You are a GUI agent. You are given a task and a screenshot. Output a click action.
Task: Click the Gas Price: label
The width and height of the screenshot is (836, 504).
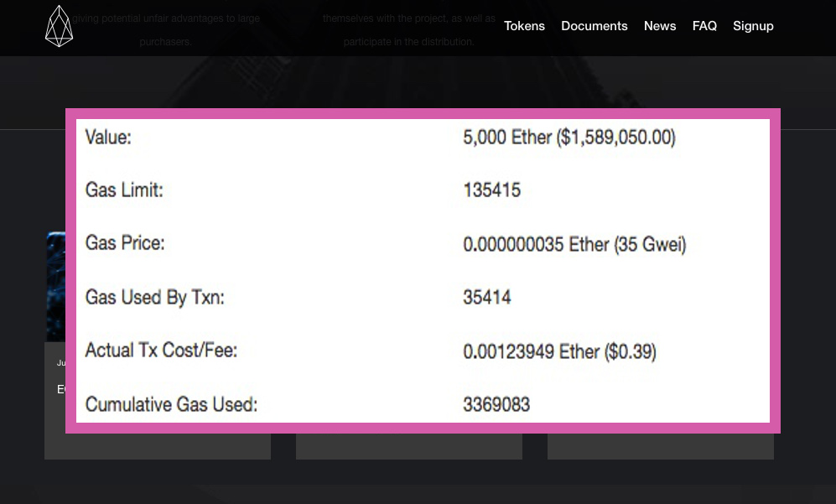coord(125,243)
